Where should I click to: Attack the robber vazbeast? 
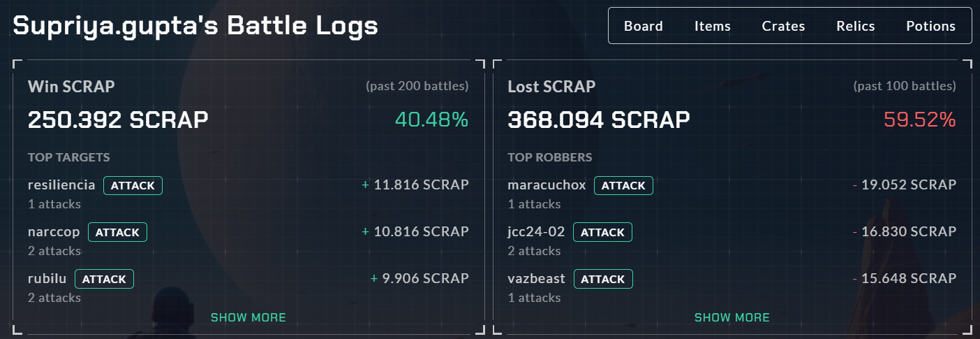click(603, 279)
